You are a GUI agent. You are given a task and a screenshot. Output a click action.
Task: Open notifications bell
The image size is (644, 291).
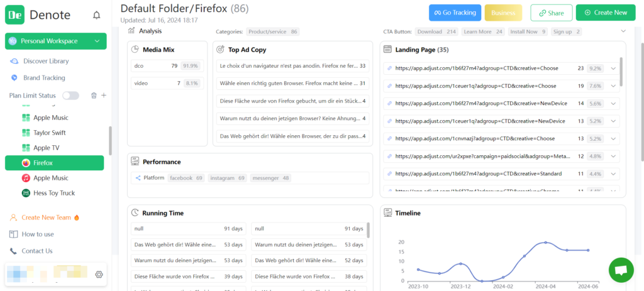coord(96,15)
